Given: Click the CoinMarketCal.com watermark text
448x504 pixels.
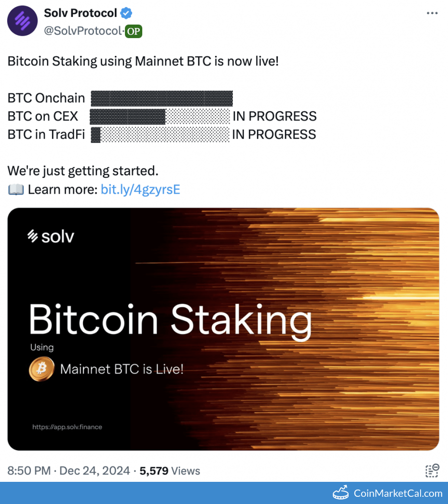Looking at the screenshot, I should point(398,493).
